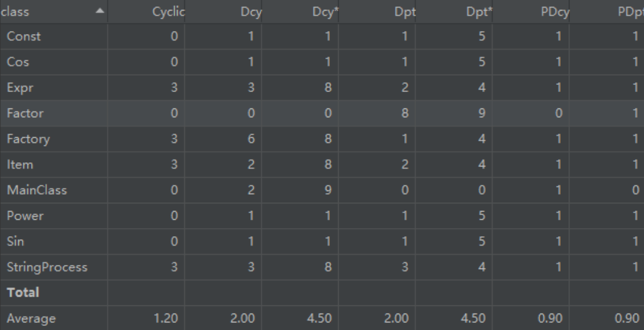The image size is (644, 330).
Task: Select the StringProcess class row
Action: (x=47, y=267)
